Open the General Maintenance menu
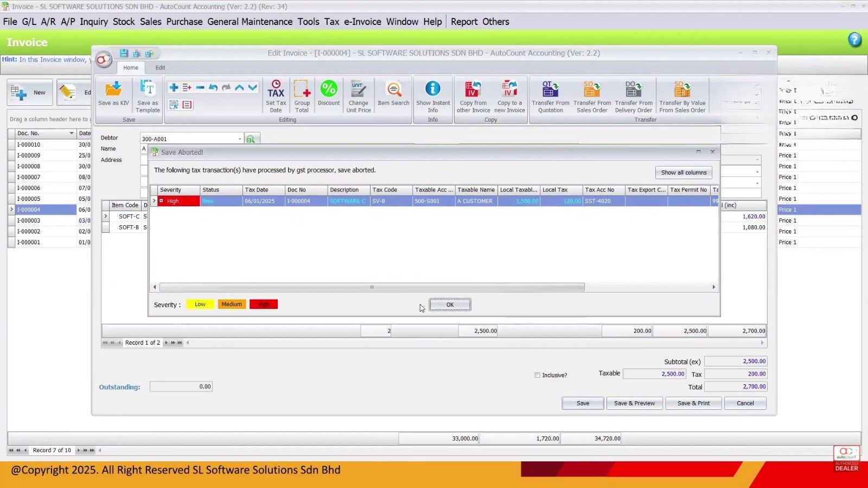868x488 pixels. click(x=250, y=22)
